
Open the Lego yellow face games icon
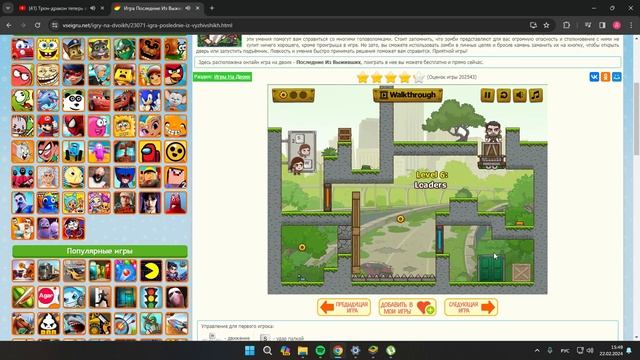pyautogui.click(x=124, y=75)
